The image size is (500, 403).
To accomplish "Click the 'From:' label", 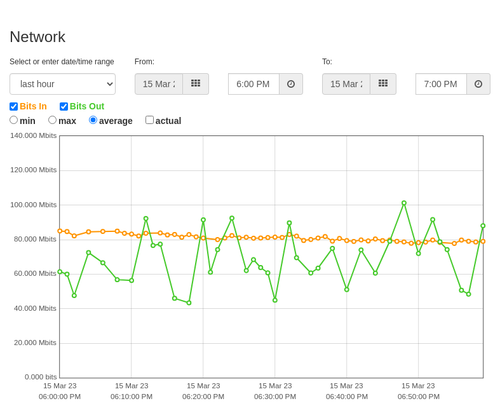I will [x=144, y=62].
